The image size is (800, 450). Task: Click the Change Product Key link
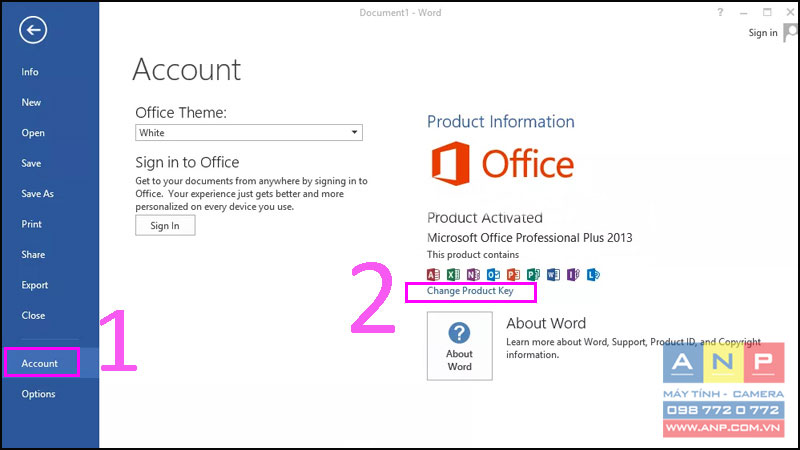coord(470,291)
